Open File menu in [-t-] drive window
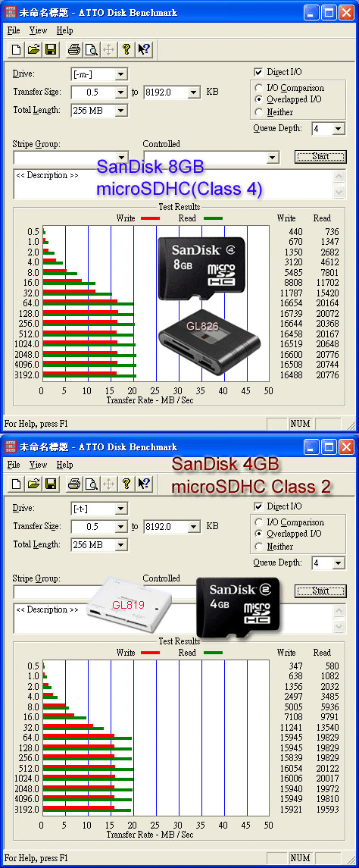Screen dimensions: 359x868 (14, 465)
